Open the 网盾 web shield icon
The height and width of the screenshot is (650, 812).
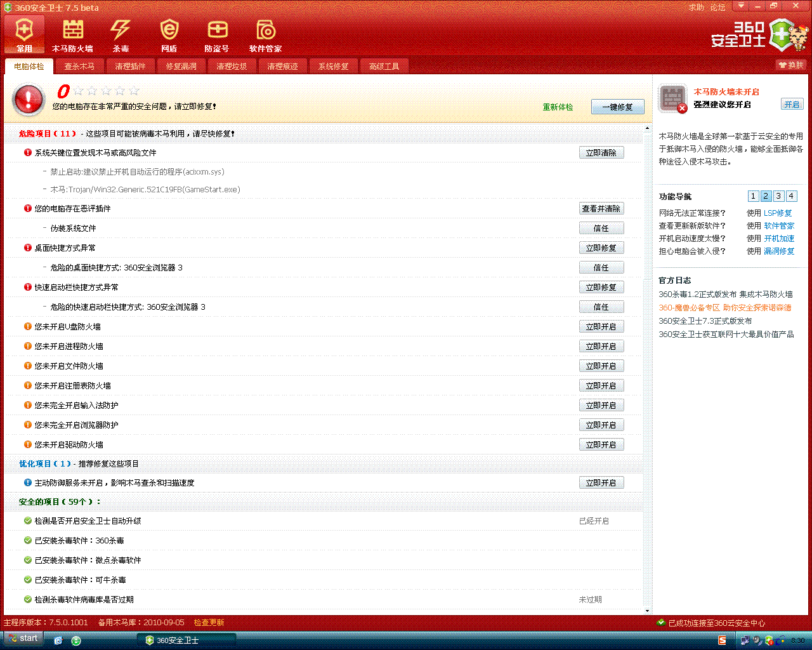pyautogui.click(x=169, y=36)
